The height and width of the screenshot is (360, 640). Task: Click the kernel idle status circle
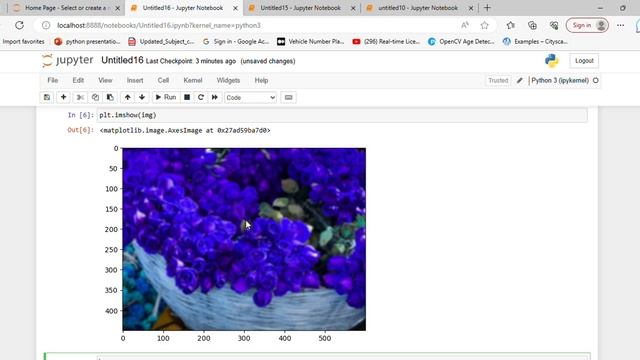(x=596, y=80)
